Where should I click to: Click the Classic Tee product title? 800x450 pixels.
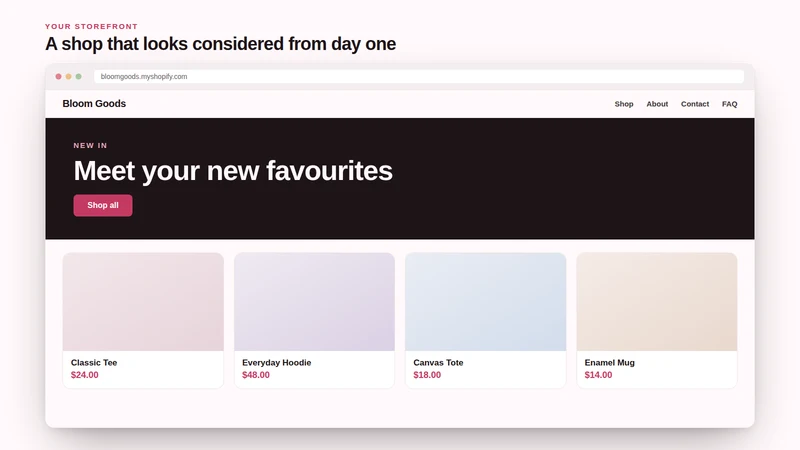coord(94,362)
